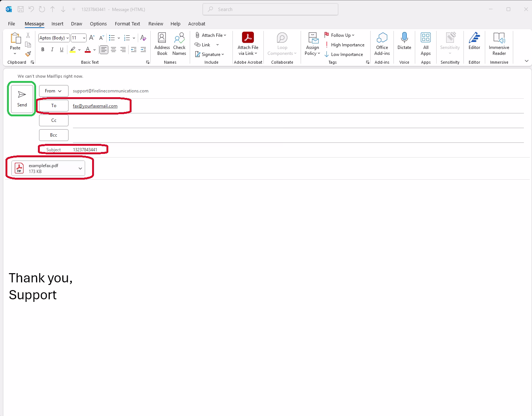This screenshot has width=532, height=416.
Task: Mark message as High Importance
Action: (x=344, y=45)
